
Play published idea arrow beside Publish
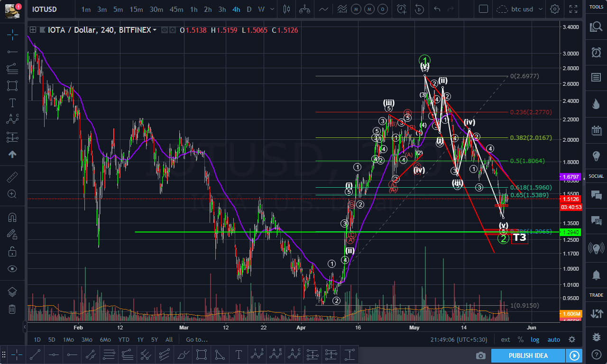pyautogui.click(x=574, y=355)
